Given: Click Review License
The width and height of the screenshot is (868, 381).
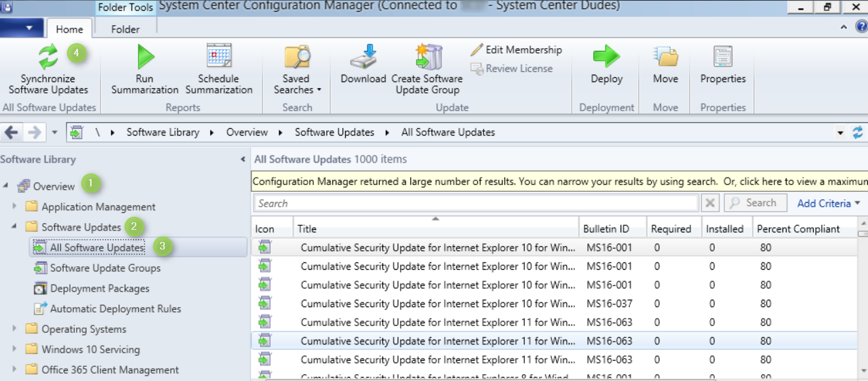Looking at the screenshot, I should [x=511, y=68].
